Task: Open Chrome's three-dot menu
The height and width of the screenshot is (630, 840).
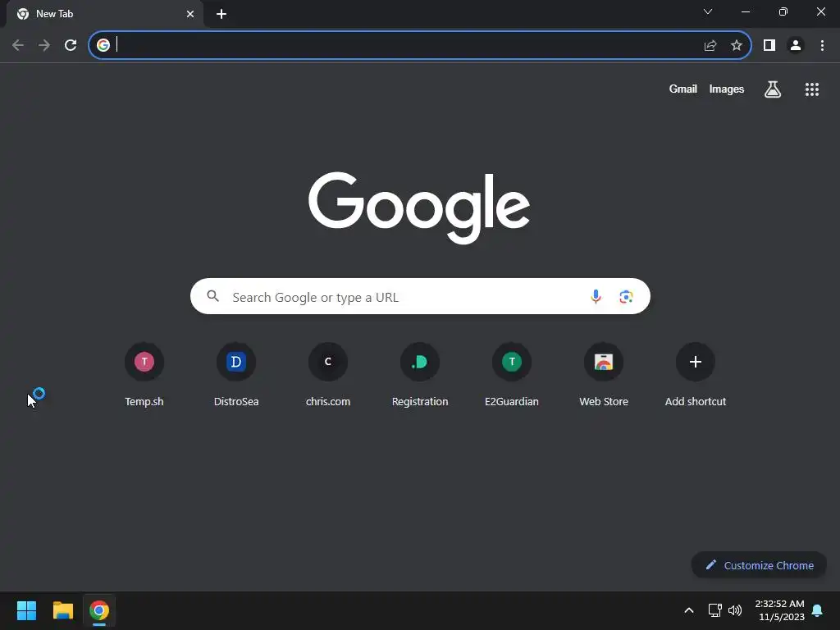Action: (x=822, y=46)
